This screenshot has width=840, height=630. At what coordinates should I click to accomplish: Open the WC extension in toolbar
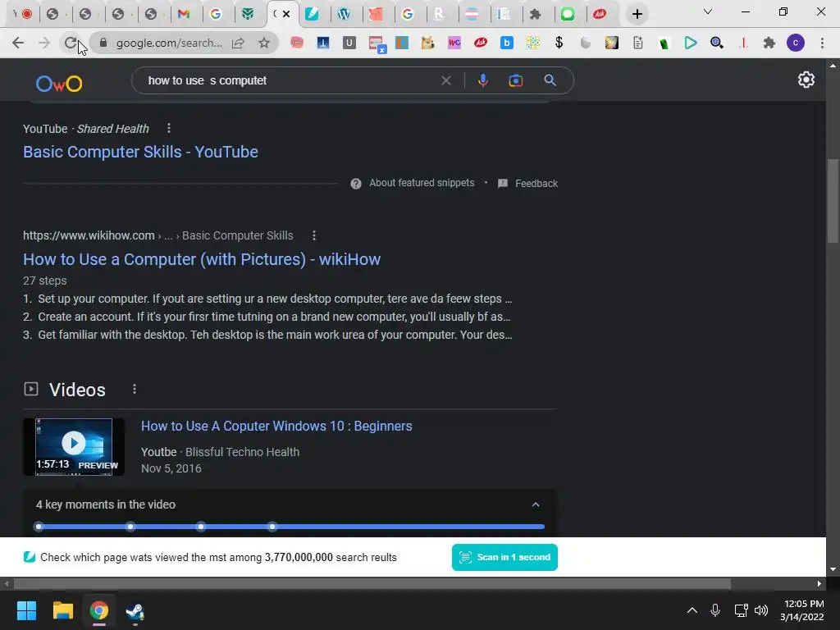click(454, 43)
